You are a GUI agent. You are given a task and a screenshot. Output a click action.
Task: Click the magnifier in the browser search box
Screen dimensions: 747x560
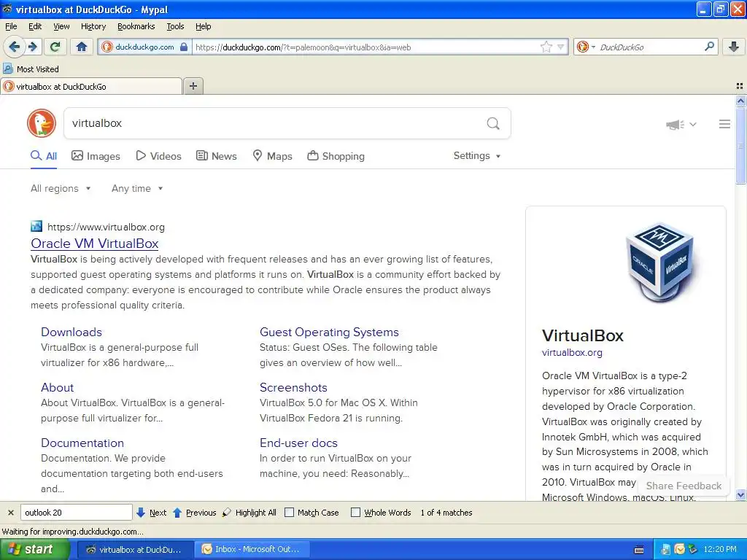709,47
